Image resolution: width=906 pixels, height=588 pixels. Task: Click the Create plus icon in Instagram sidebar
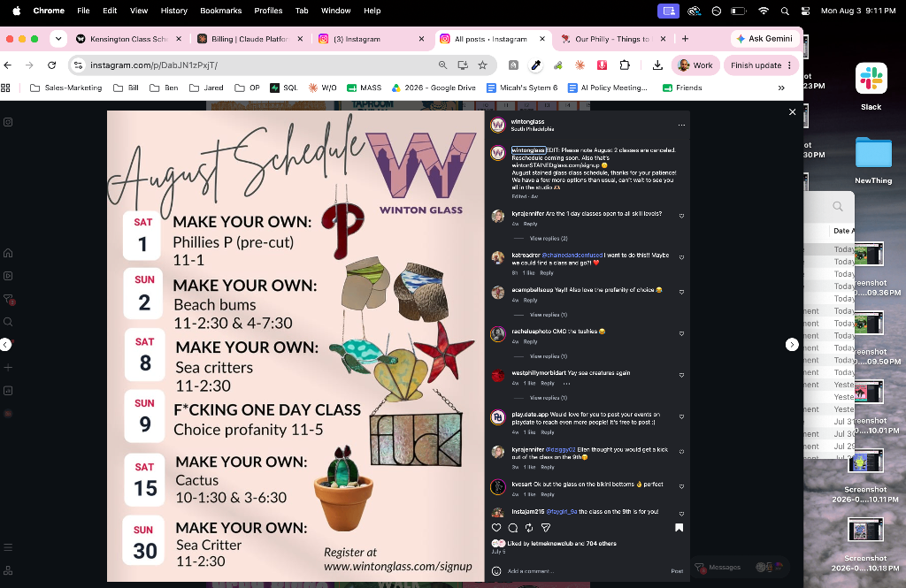tap(8, 367)
